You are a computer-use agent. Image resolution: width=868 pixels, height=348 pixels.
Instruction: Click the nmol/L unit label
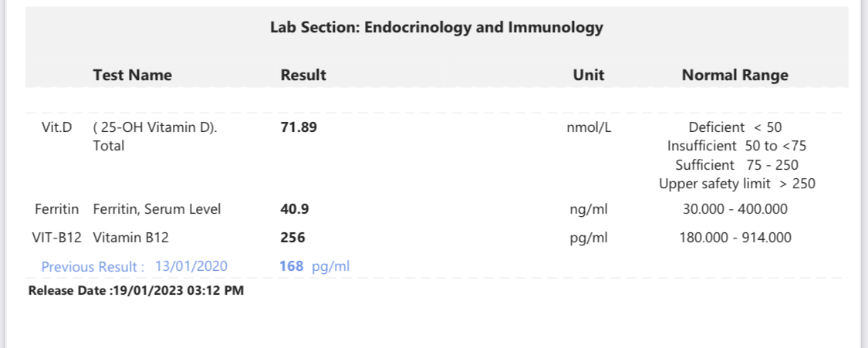589,127
